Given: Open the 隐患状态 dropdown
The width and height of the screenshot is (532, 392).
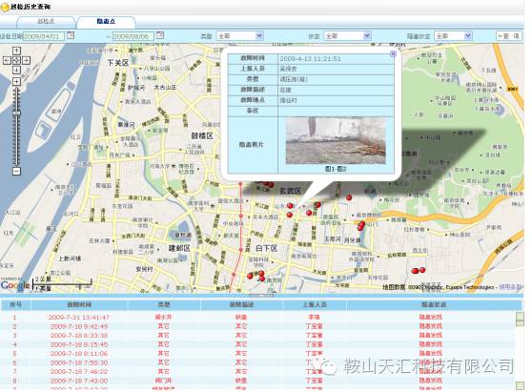Looking at the screenshot, I should point(453,35).
